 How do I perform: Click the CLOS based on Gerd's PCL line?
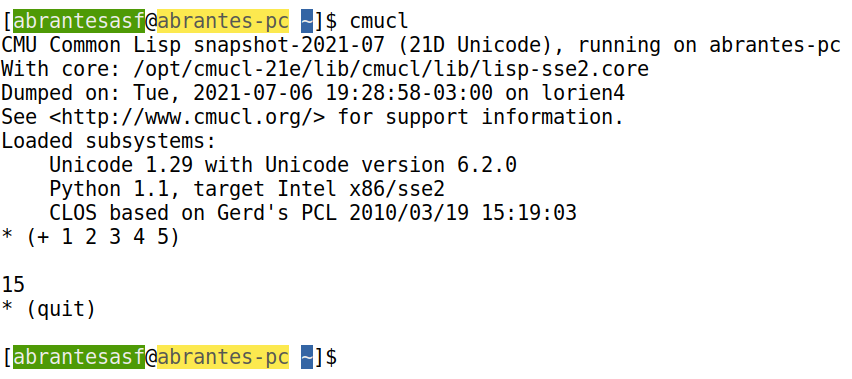pyautogui.click(x=312, y=212)
